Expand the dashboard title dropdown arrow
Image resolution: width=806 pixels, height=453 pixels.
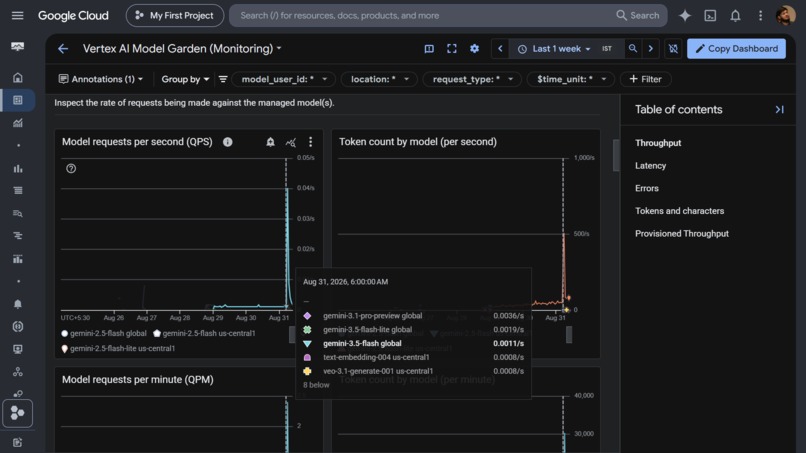pyautogui.click(x=279, y=48)
